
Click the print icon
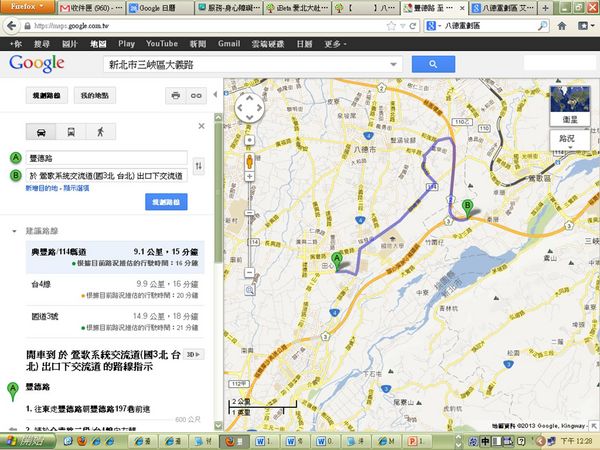[176, 95]
